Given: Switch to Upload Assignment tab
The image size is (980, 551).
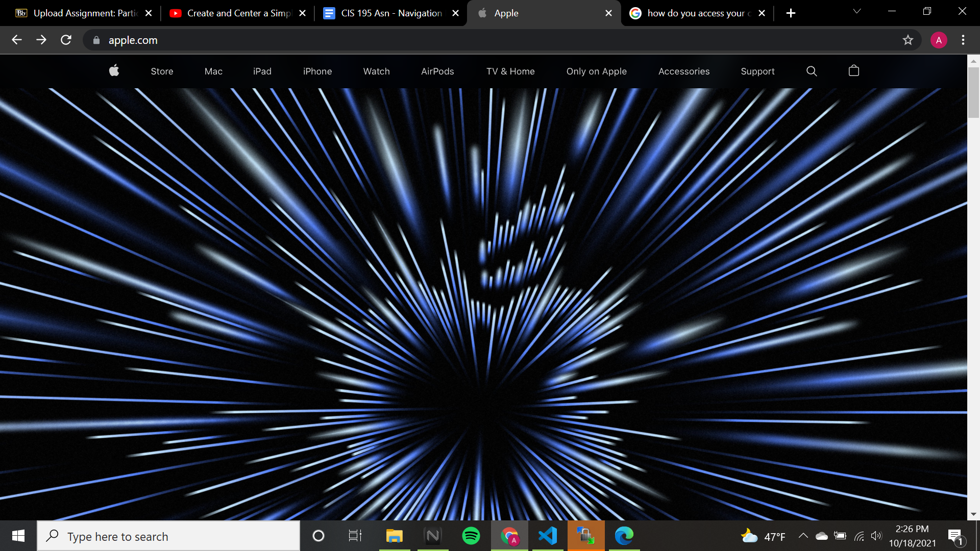Looking at the screenshot, I should (85, 13).
